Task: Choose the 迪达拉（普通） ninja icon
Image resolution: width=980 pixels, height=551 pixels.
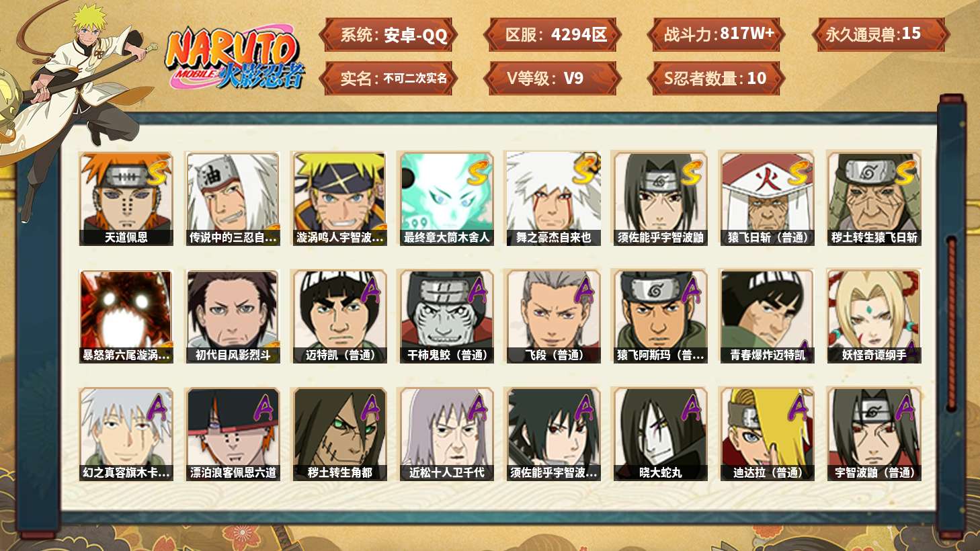Action: (767, 434)
